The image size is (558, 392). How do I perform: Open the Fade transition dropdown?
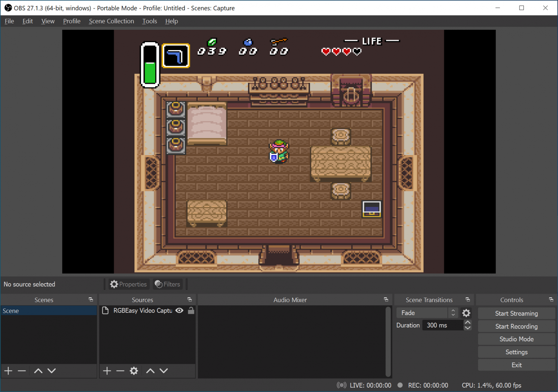point(427,313)
